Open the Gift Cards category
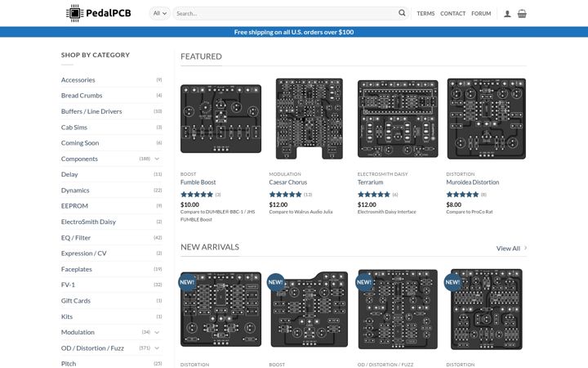The height and width of the screenshot is (368, 588). point(76,301)
